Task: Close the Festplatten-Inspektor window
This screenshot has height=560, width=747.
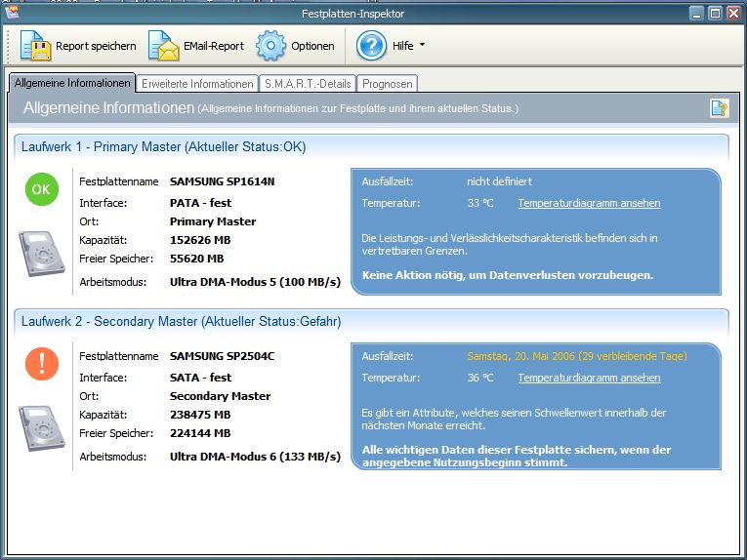Action: pos(733,14)
